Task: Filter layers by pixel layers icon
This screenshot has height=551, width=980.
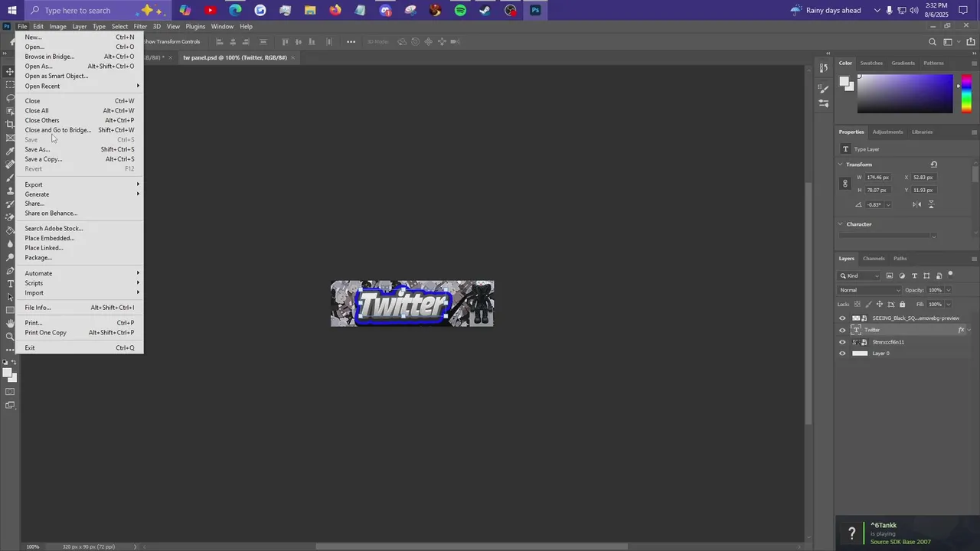Action: point(890,275)
